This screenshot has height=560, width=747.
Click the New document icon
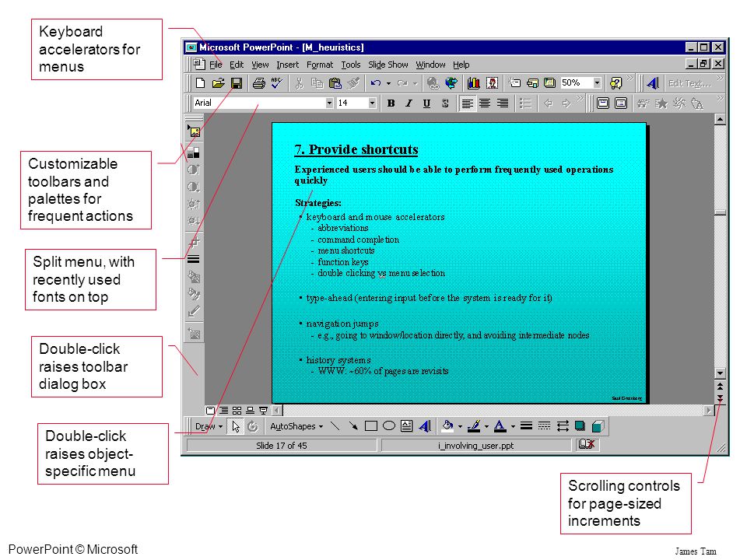click(200, 83)
